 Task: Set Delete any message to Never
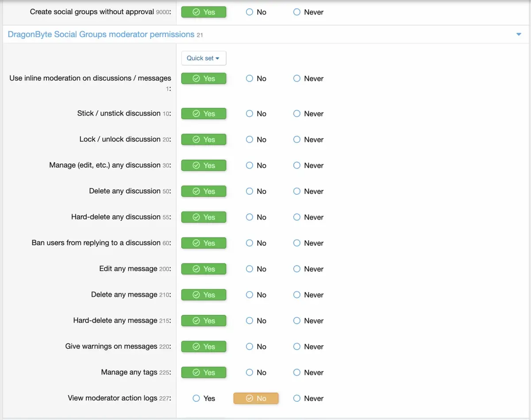297,295
